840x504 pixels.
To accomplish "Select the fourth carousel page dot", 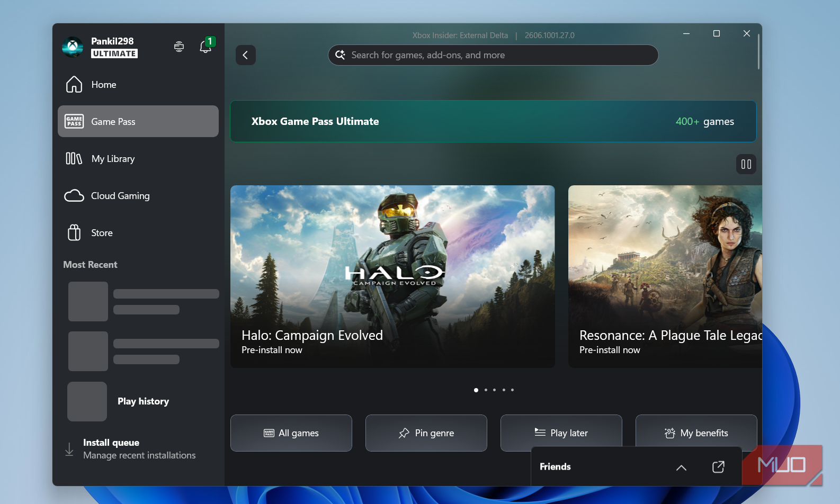I will tap(504, 390).
